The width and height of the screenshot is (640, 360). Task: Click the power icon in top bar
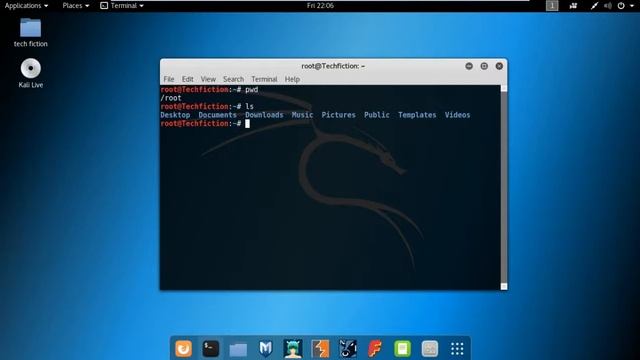click(x=621, y=6)
